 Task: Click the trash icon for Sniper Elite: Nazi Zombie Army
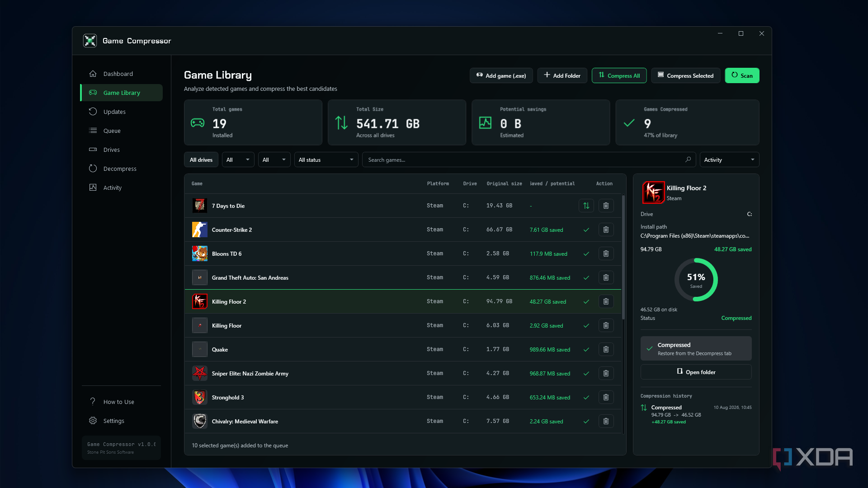606,373
